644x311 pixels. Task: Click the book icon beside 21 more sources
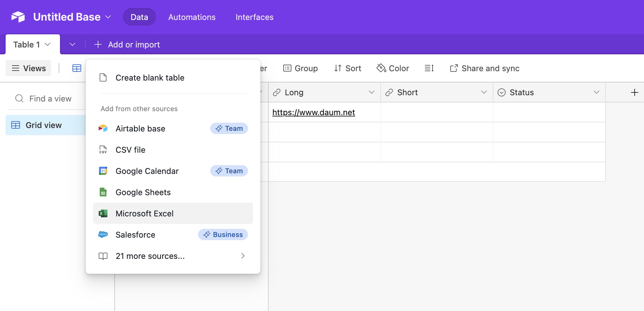point(103,256)
